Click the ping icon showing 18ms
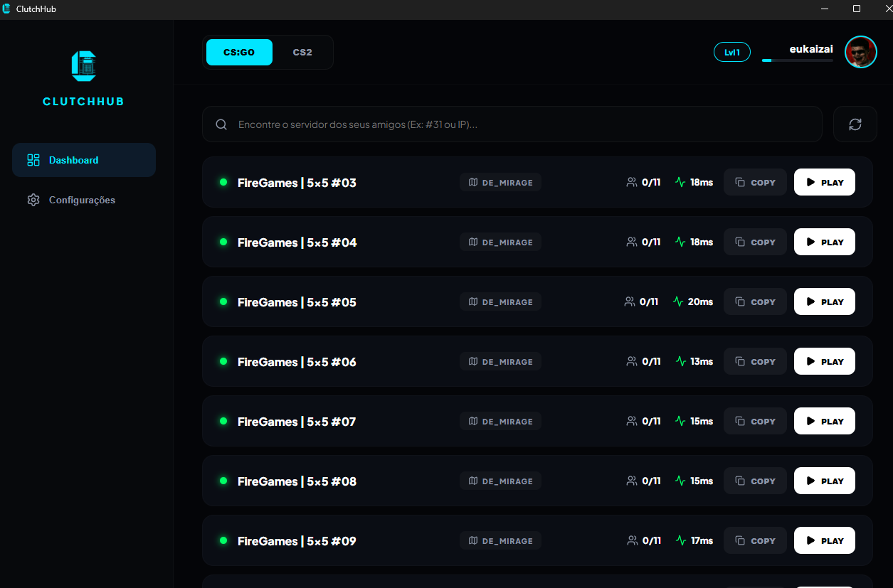 tap(681, 182)
